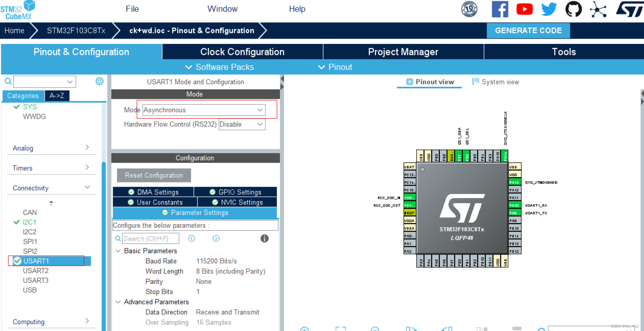Rotate the chip clockwise
The image size is (644, 331).
click(411, 329)
